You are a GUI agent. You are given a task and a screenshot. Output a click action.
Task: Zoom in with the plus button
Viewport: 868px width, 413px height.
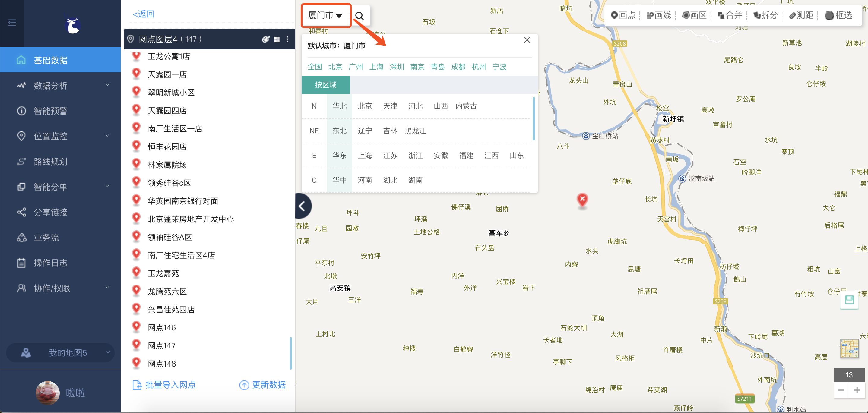(857, 390)
